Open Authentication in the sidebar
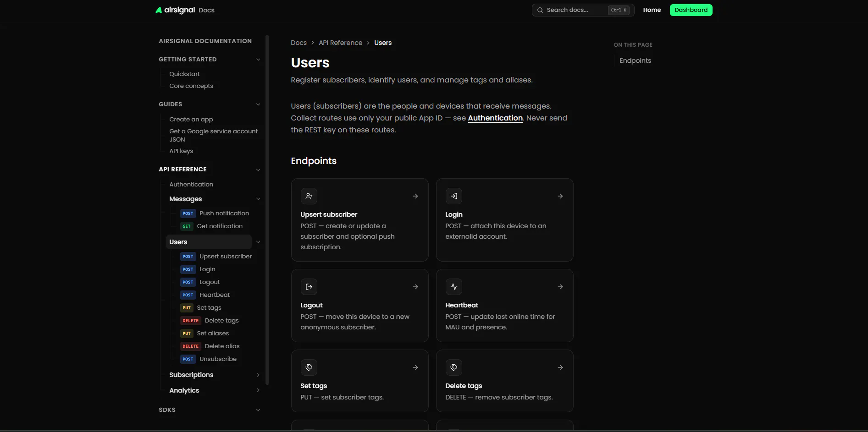Image resolution: width=868 pixels, height=432 pixels. point(191,185)
